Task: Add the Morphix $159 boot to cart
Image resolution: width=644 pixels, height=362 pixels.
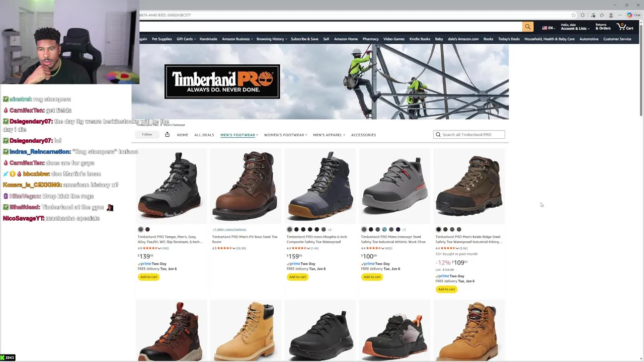Action: (x=297, y=277)
